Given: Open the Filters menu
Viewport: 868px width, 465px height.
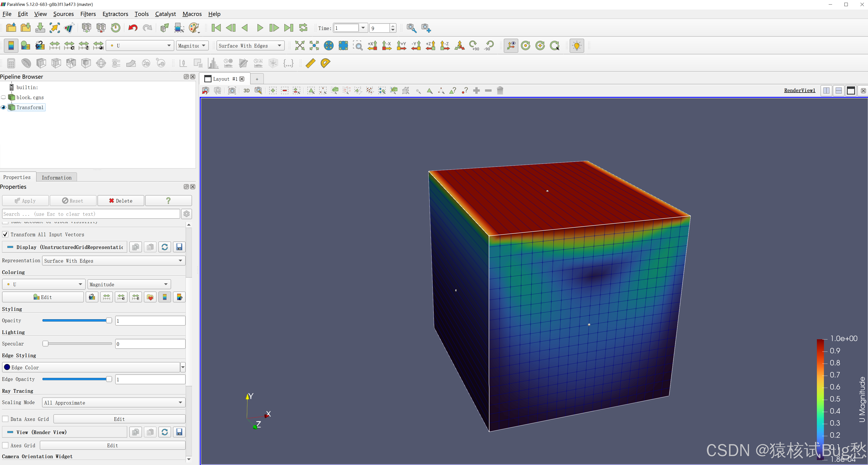Looking at the screenshot, I should tap(88, 14).
